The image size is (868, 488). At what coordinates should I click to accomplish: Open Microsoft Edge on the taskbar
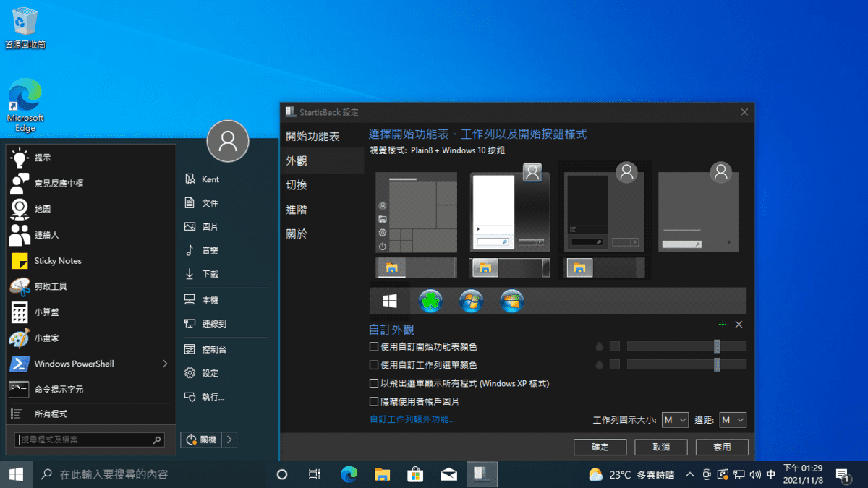click(349, 474)
